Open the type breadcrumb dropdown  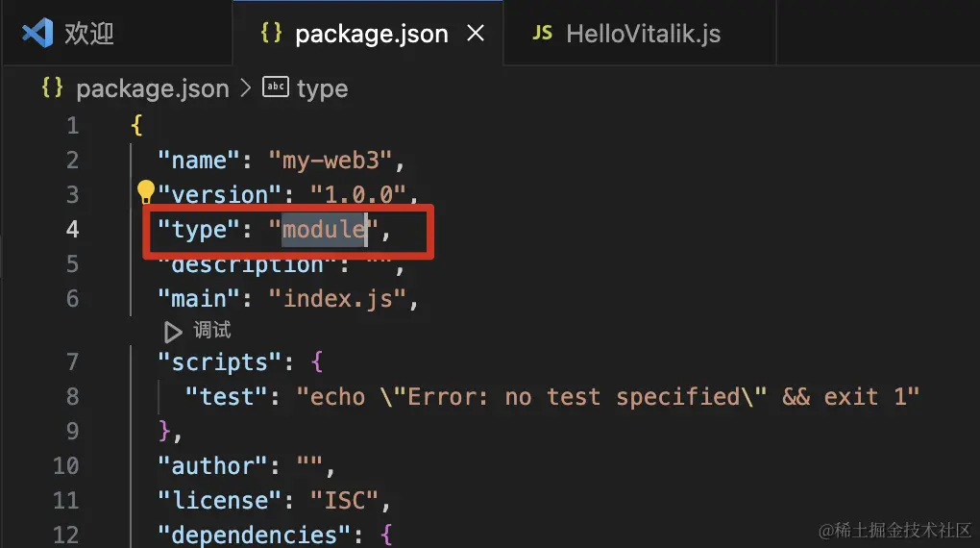(x=323, y=89)
